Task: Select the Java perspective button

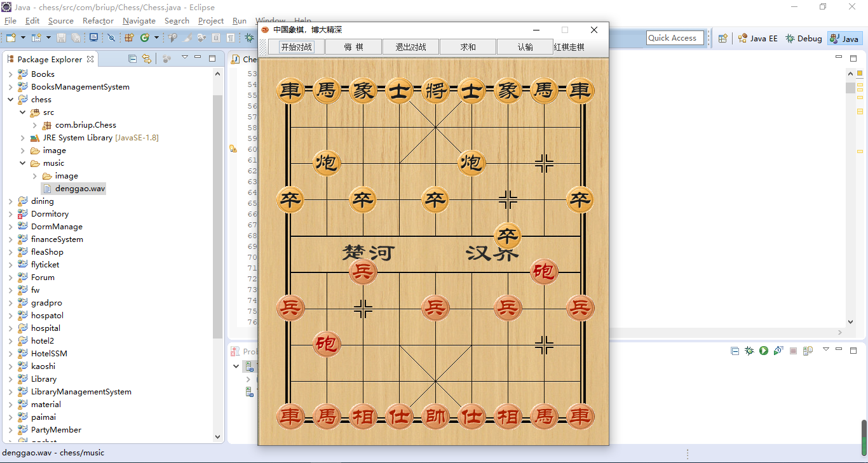Action: 844,38
